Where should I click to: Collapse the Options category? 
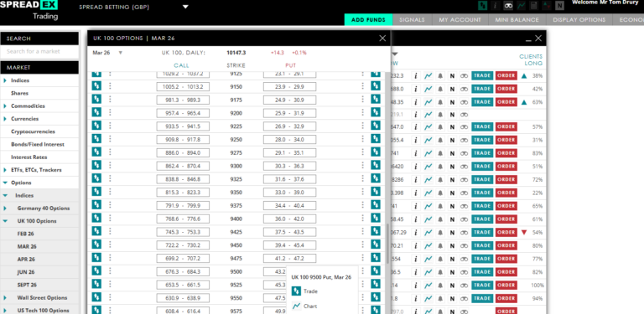click(5, 183)
